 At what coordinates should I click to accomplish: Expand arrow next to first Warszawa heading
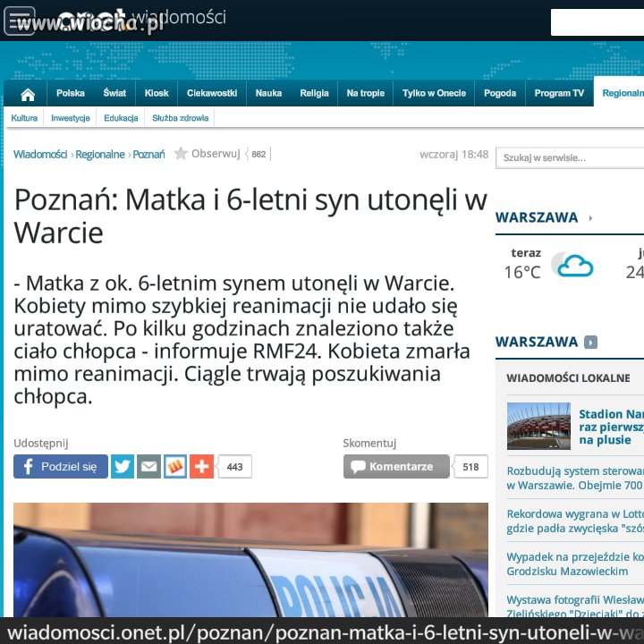pyautogui.click(x=590, y=218)
